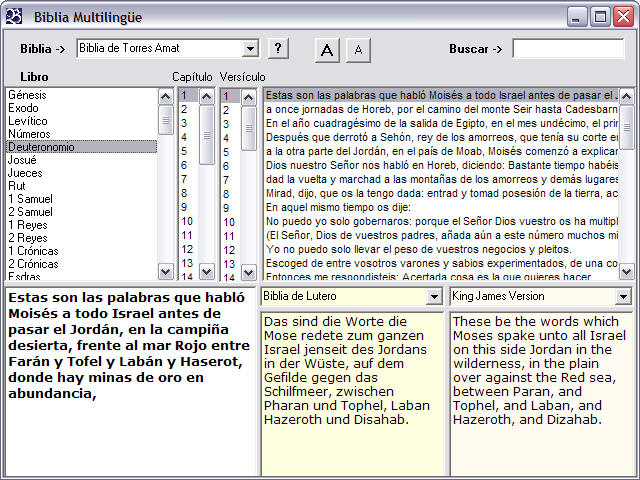Decrease font size with small A button

click(x=358, y=50)
